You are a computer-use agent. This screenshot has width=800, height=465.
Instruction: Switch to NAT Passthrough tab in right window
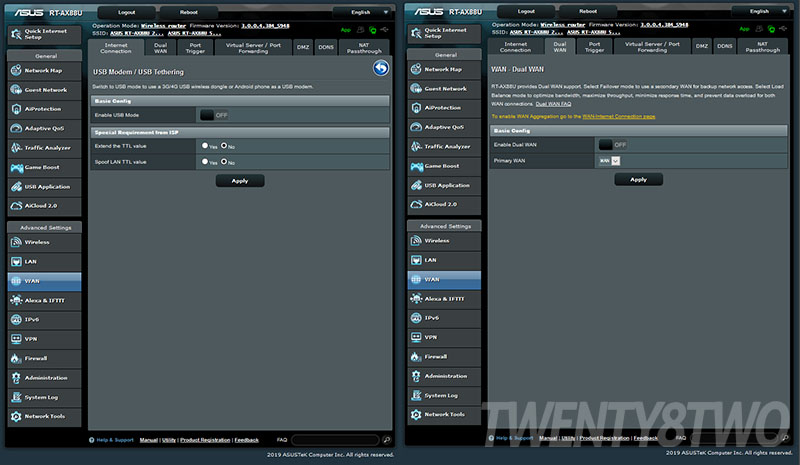click(x=762, y=47)
